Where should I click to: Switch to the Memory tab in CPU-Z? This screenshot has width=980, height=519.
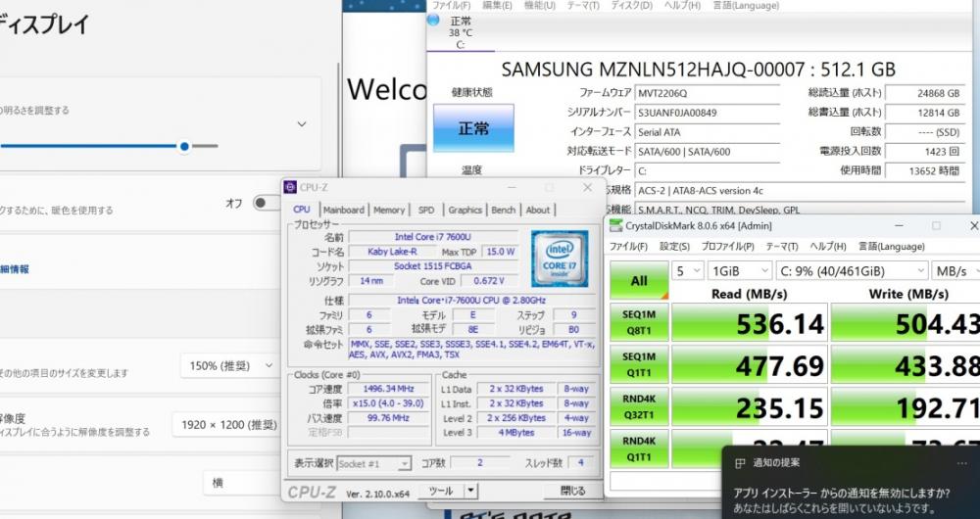coord(389,210)
